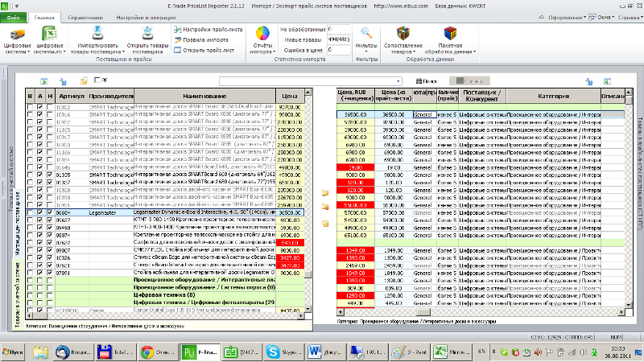This screenshot has width=644, height=362.
Task: Toggle the В checkbox for article 07091
Action: click(30, 273)
